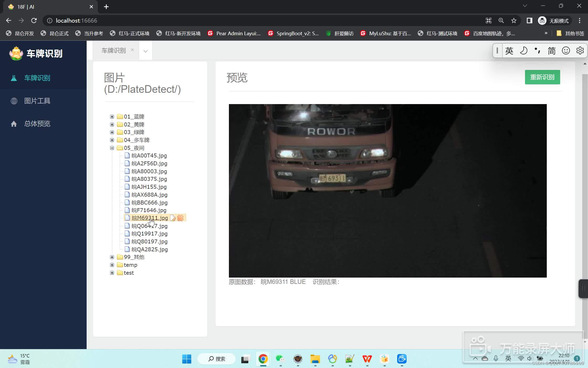Bookmark this page with the star icon
This screenshot has width=588, height=368.
coord(514,21)
